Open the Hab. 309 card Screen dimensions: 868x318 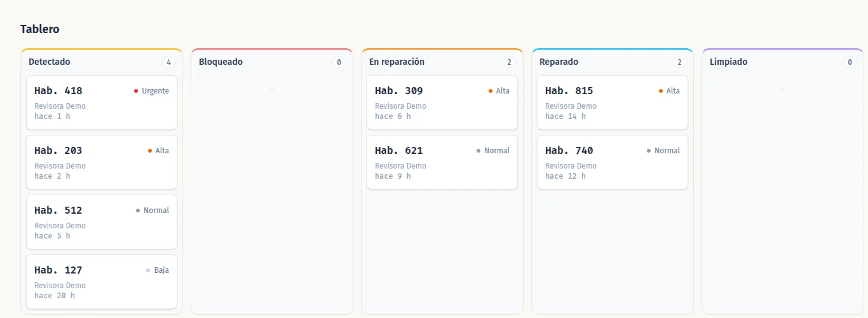442,102
